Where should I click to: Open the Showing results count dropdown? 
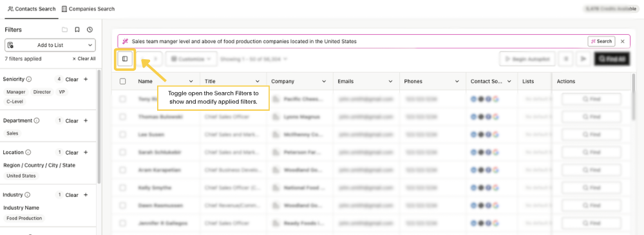point(253,59)
